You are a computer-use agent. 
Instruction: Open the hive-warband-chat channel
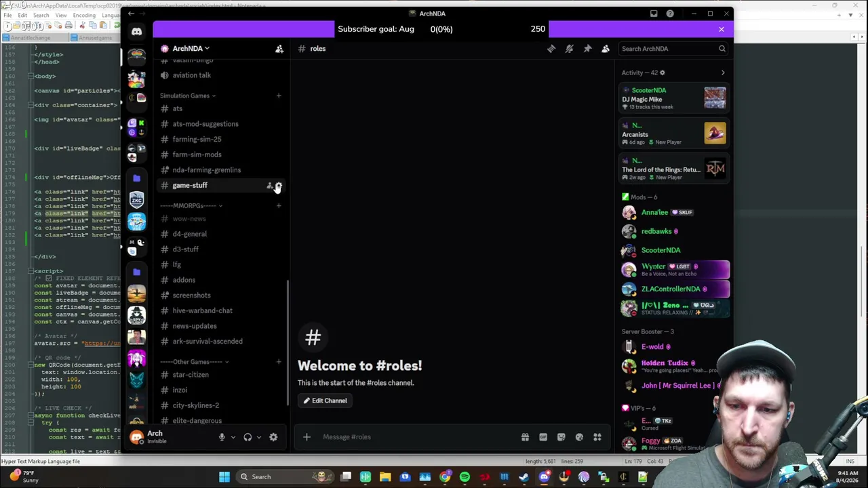tap(222, 310)
